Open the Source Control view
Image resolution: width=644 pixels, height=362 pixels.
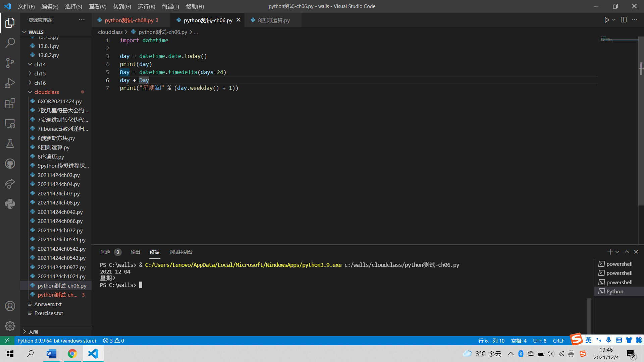tap(10, 63)
